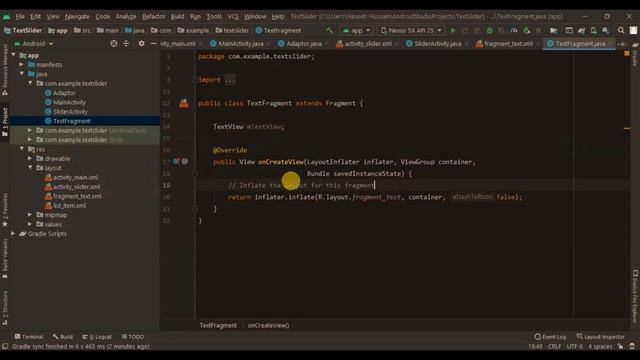Open the Nexus 5X API 25 device dropdown
Viewport: 640px width, 360px height.
[411, 31]
